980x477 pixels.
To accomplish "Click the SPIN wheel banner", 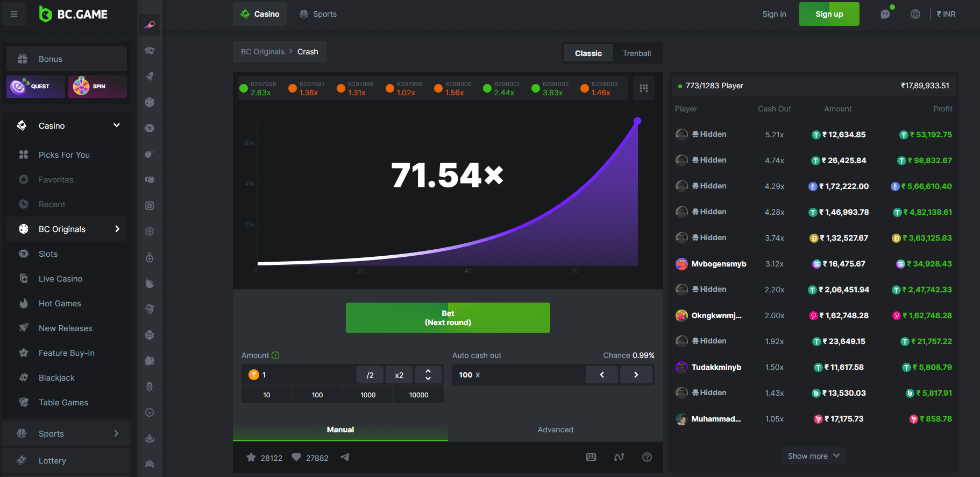I will click(x=97, y=86).
